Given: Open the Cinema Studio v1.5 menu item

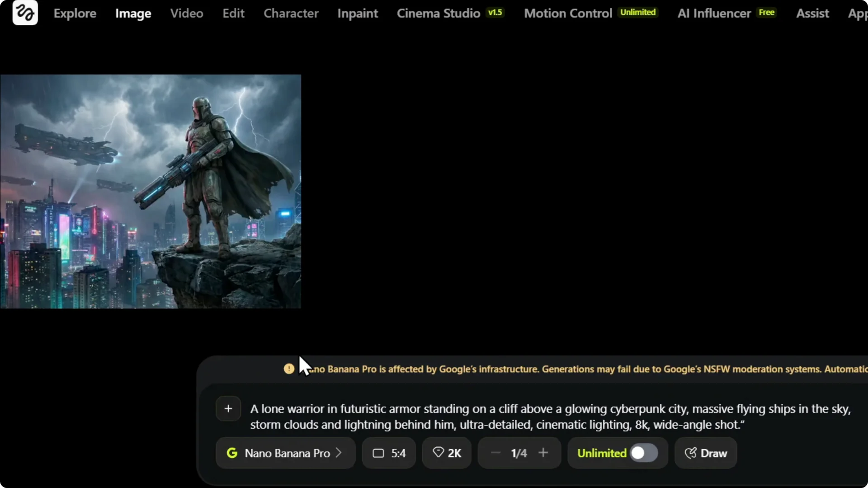Looking at the screenshot, I should click(x=439, y=13).
